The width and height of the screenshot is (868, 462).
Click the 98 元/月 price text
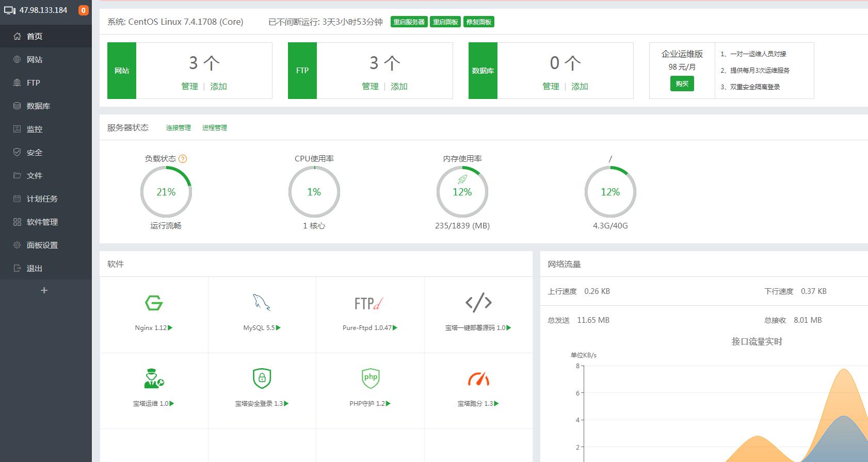click(x=682, y=67)
